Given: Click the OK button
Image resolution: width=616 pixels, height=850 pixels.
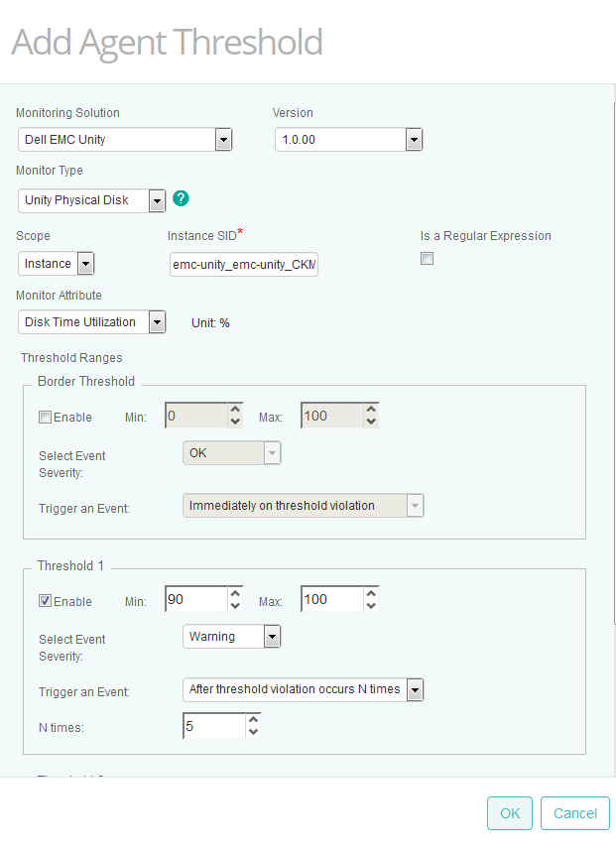Looking at the screenshot, I should pos(509,812).
